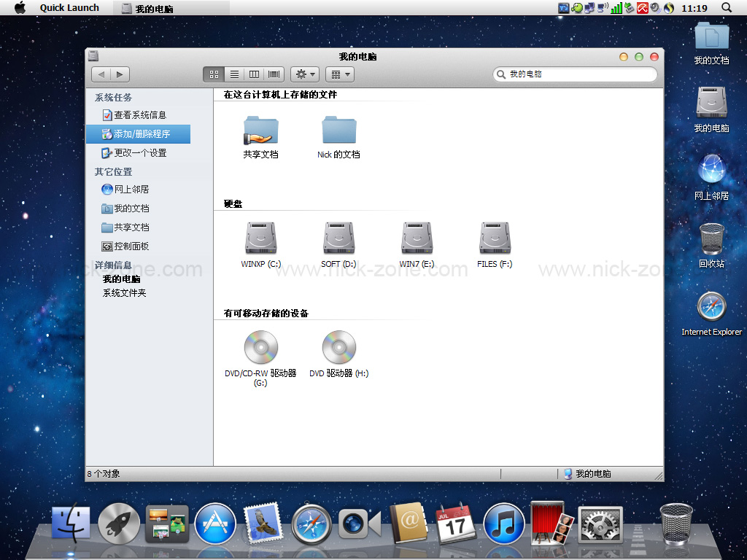Open Mission Control in the dock
Screen dimensions: 747x560
point(167,524)
